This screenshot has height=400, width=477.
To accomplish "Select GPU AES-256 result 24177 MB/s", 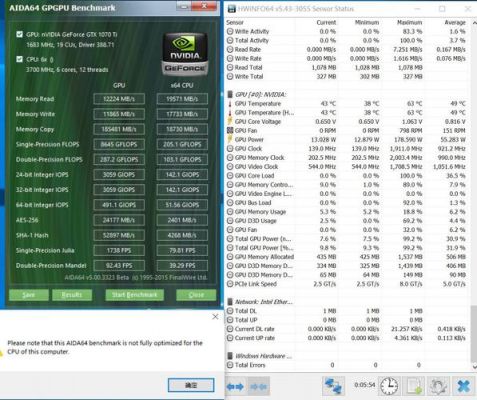I will coord(119,220).
